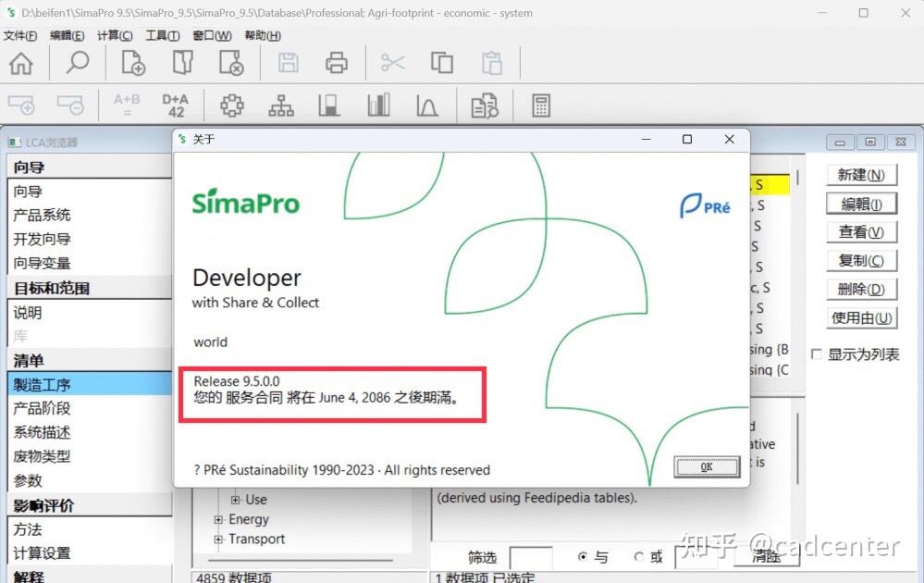924x583 pixels.
Task: Open the 帮助 menu
Action: click(x=260, y=35)
